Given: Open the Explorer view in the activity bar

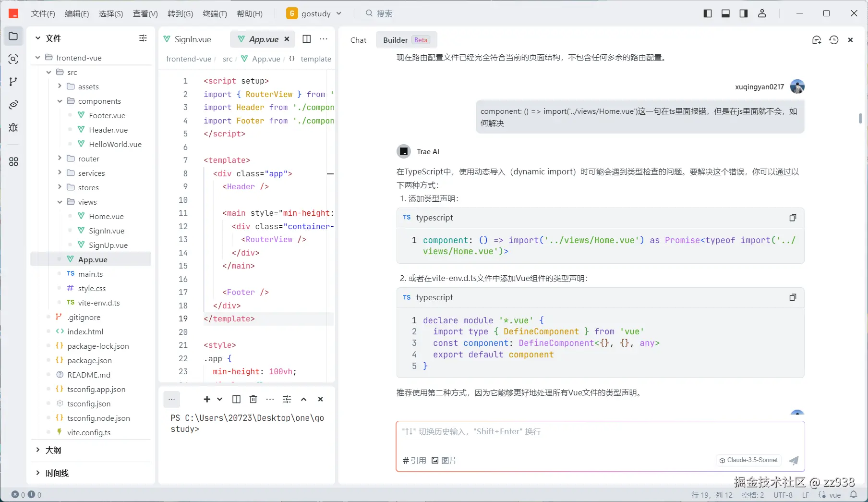Looking at the screenshot, I should click(13, 36).
